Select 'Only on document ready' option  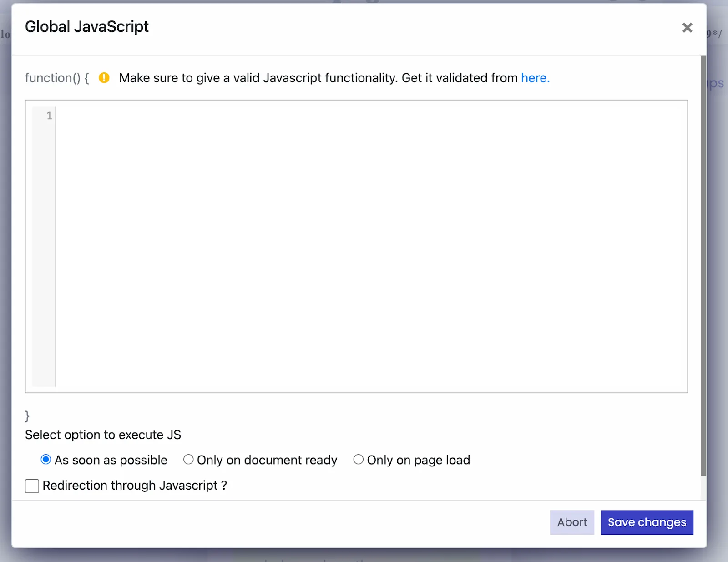point(188,460)
